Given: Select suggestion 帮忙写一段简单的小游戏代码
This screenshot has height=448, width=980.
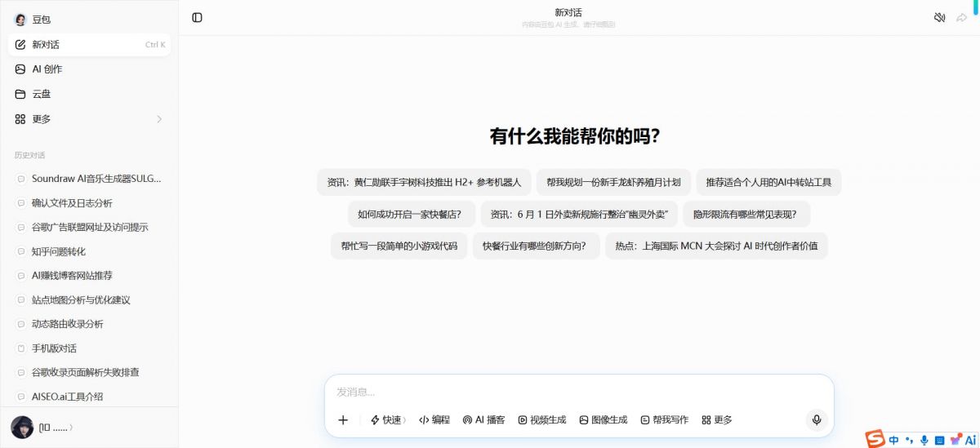Looking at the screenshot, I should tap(399, 246).
